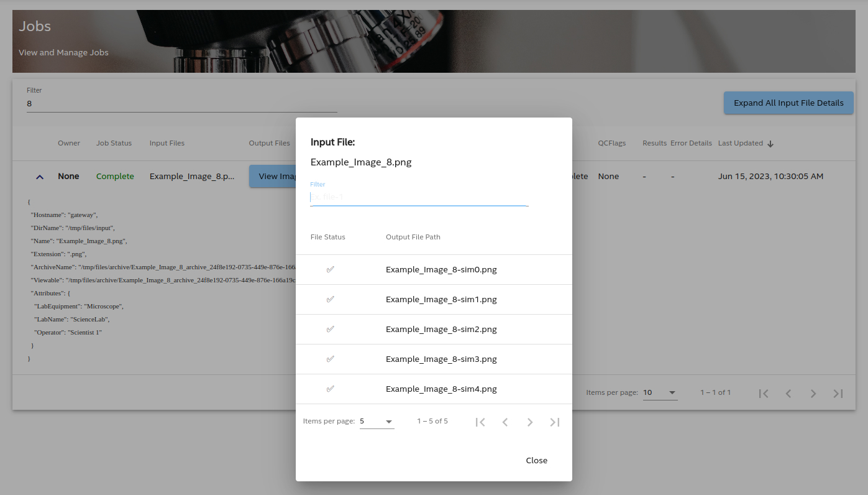Viewport: 868px width, 495px height.
Task: Select the Example_Image_8-sim1.png output file row
Action: pos(441,299)
